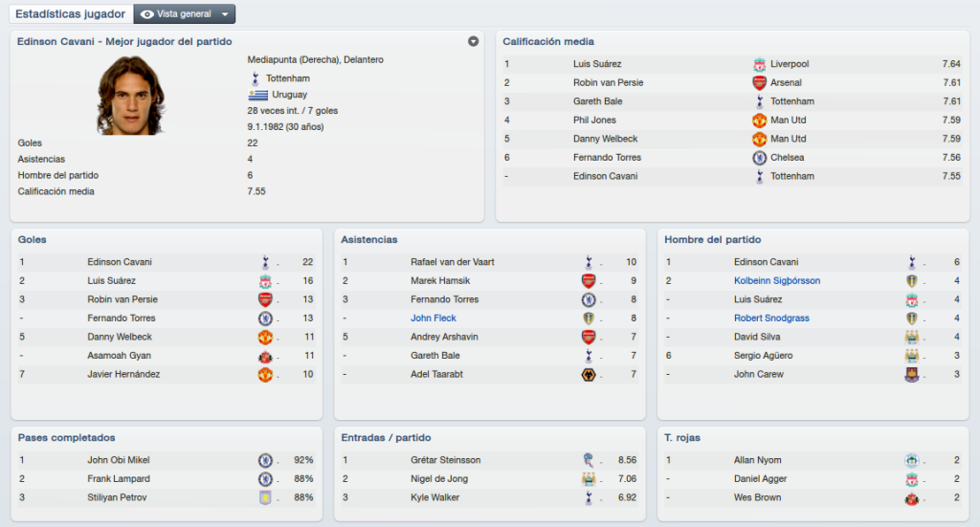Select Grétar Steinsson row in Entradas list
Image resolution: width=980 pixels, height=527 pixels.
(489, 460)
